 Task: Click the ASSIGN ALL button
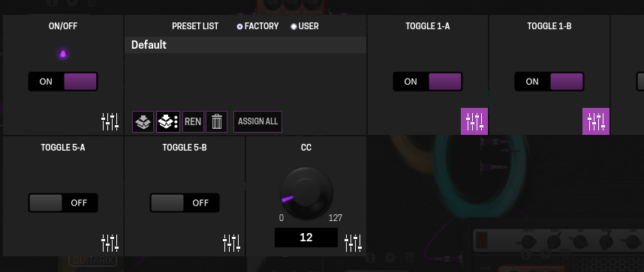point(258,122)
